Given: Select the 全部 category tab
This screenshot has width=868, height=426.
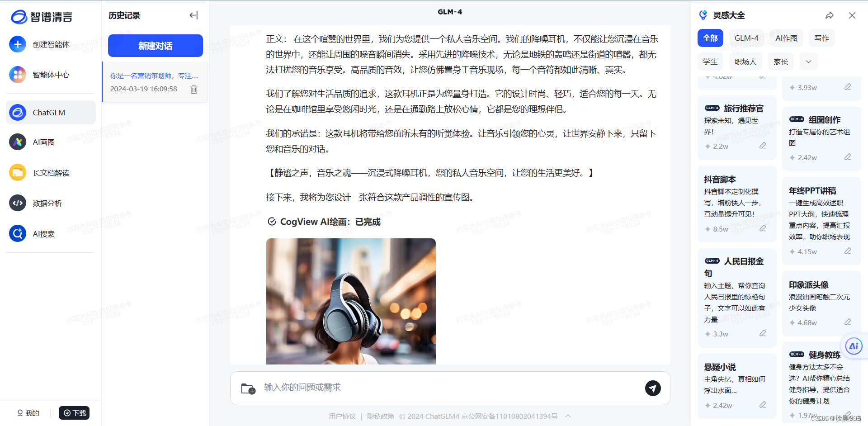Looking at the screenshot, I should pyautogui.click(x=710, y=38).
